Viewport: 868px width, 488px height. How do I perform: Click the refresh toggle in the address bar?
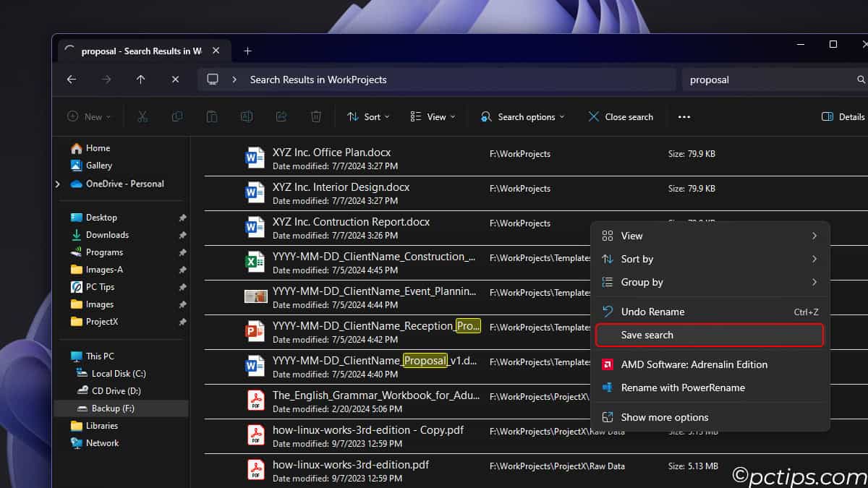[x=175, y=80]
